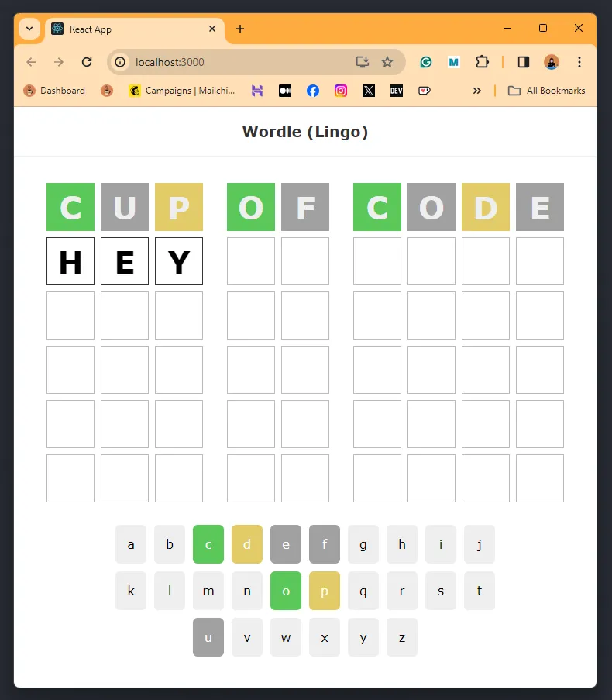Click the 'g' on-screen key
The height and width of the screenshot is (700, 612).
[x=363, y=544]
